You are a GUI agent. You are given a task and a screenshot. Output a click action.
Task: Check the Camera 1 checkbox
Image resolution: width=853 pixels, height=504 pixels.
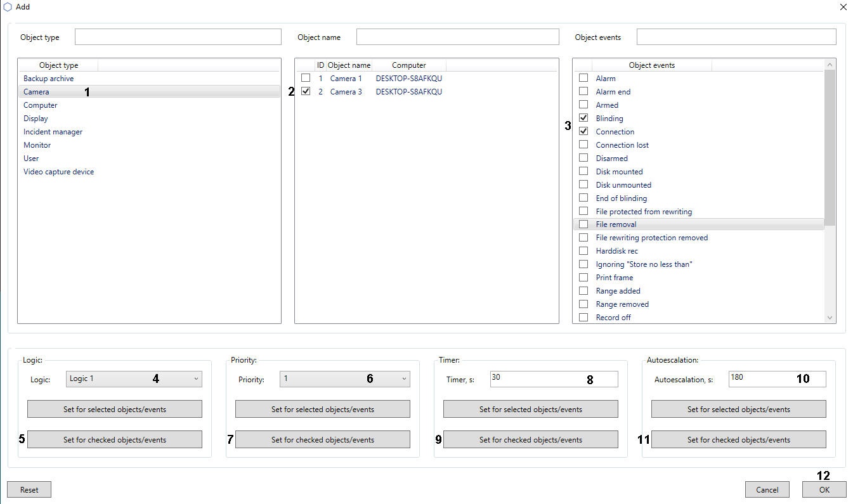pos(306,78)
